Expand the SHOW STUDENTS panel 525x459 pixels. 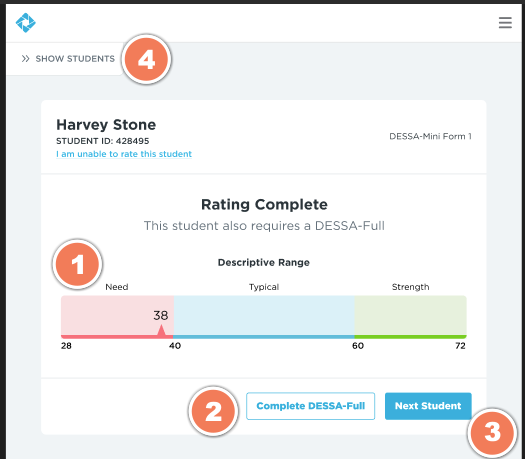click(68, 59)
